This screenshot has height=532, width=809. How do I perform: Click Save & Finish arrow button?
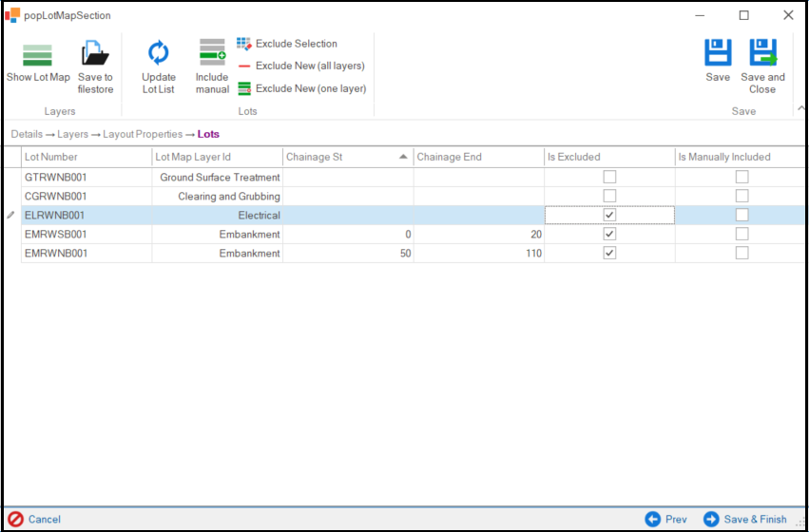coord(711,519)
